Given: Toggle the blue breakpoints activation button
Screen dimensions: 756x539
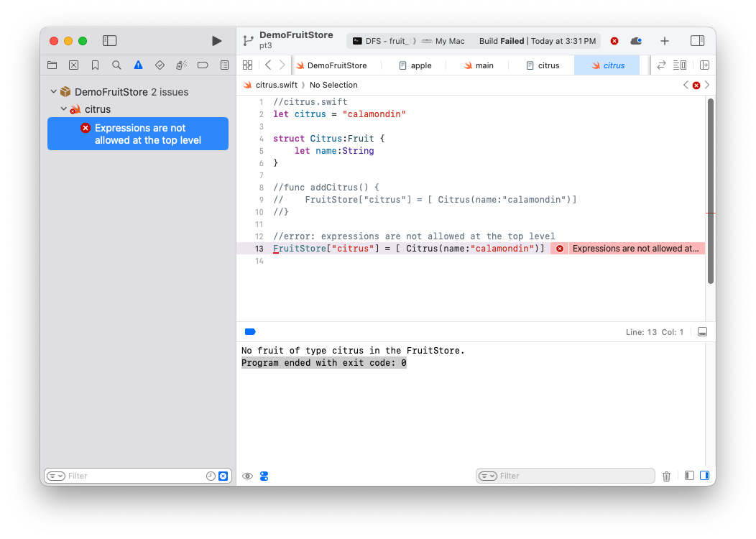Looking at the screenshot, I should 250,332.
